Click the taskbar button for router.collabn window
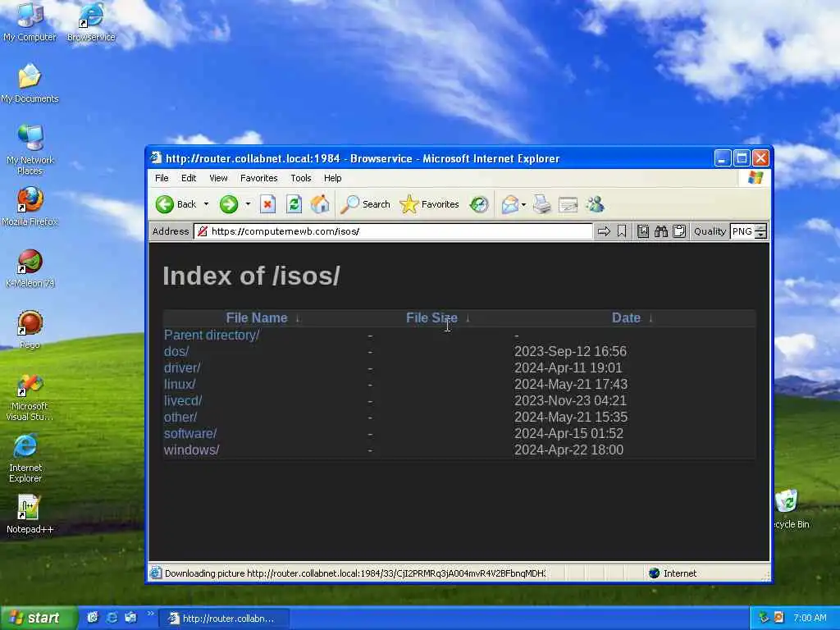 point(225,619)
